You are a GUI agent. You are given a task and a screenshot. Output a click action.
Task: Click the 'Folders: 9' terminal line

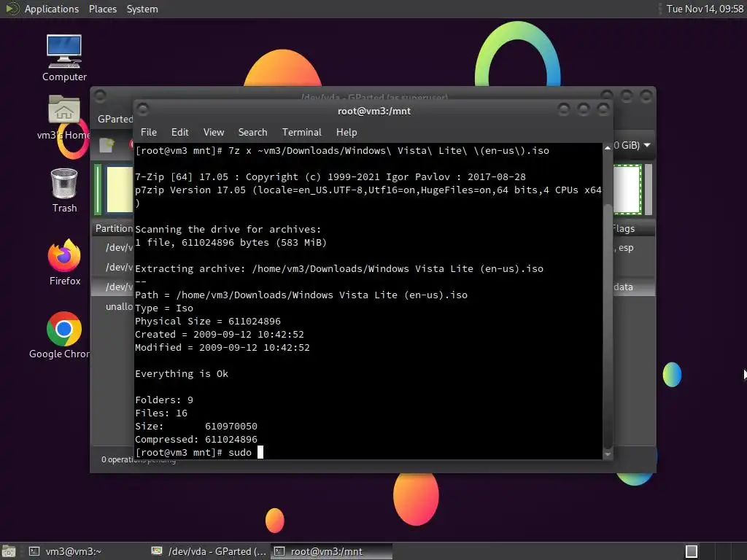(x=164, y=400)
